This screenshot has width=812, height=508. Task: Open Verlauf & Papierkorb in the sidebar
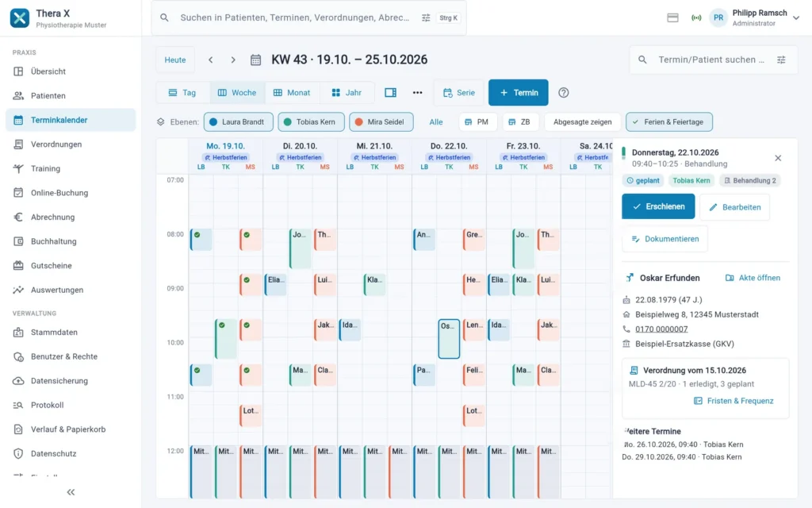tap(71, 429)
